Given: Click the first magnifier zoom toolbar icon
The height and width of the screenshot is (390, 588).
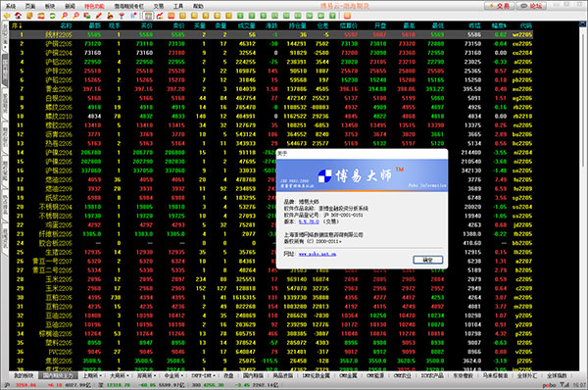Looking at the screenshot, I should pos(65,16).
